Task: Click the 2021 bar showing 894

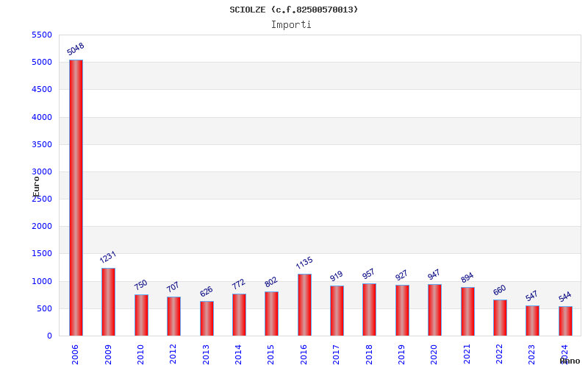Action: (x=467, y=311)
